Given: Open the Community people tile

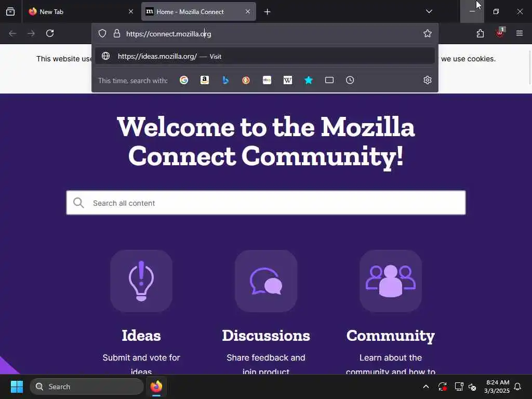Looking at the screenshot, I should click(391, 281).
